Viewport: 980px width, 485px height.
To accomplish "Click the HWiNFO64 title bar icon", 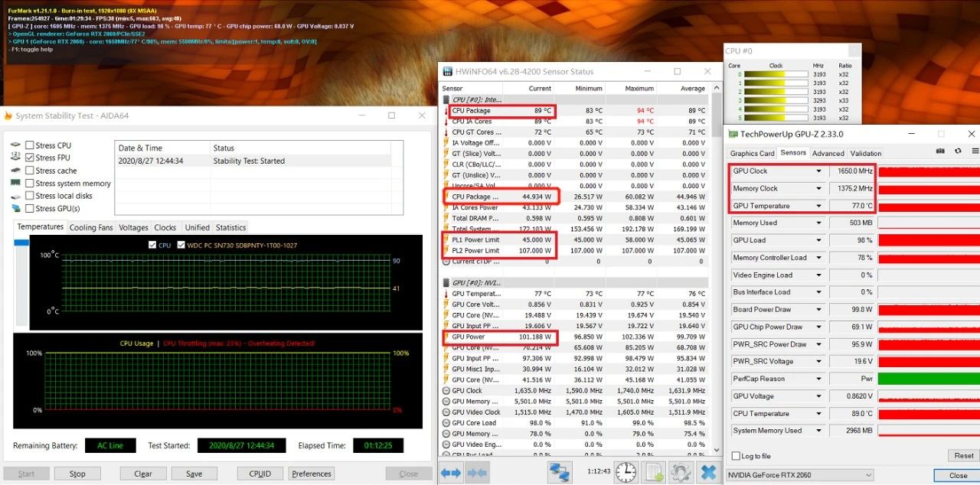I will click(x=448, y=71).
